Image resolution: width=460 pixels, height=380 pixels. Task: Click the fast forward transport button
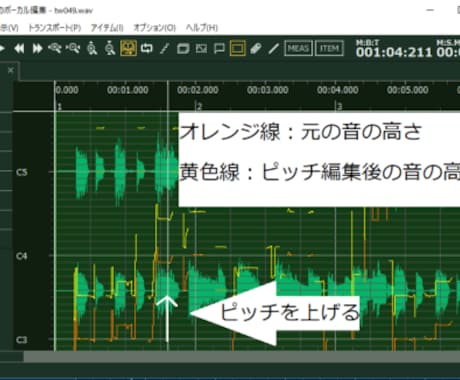click(x=37, y=49)
